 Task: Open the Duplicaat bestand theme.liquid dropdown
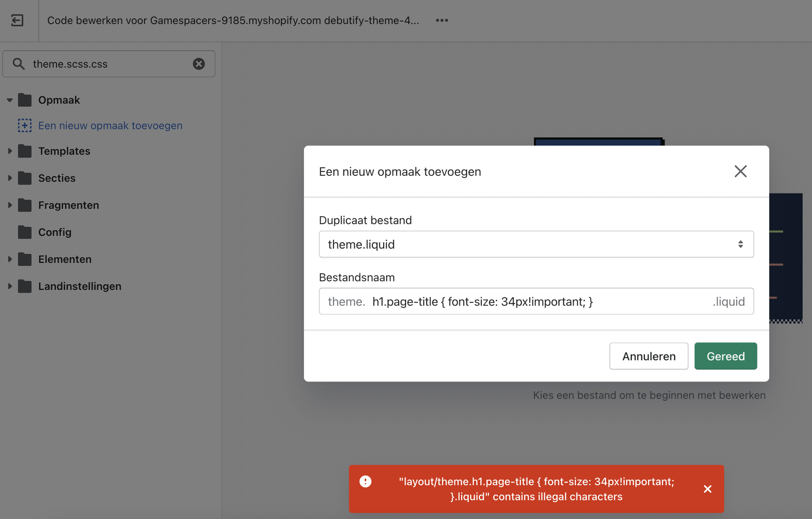(x=536, y=244)
